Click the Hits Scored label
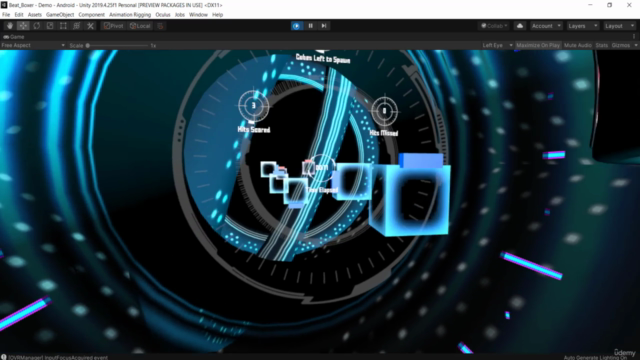 pos(254,129)
